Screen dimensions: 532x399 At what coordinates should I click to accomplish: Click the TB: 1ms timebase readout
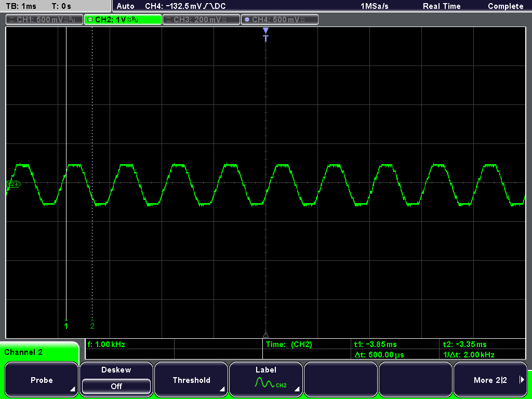[x=21, y=6]
